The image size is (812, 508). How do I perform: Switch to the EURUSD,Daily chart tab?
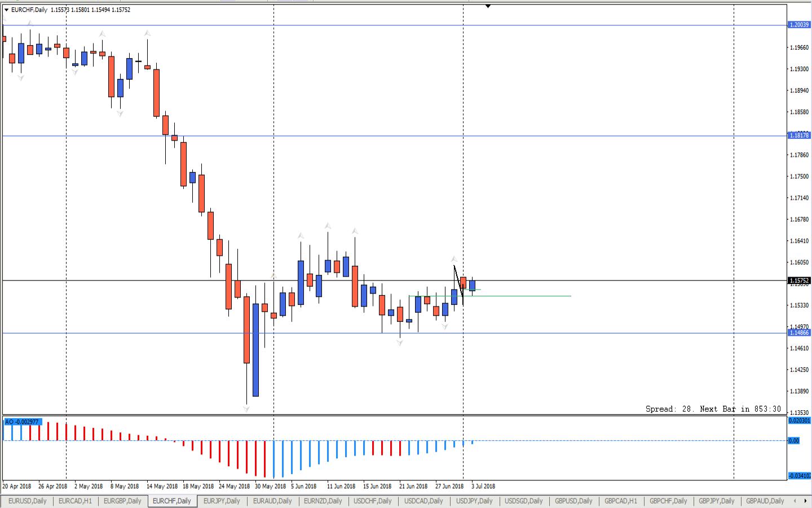point(27,501)
